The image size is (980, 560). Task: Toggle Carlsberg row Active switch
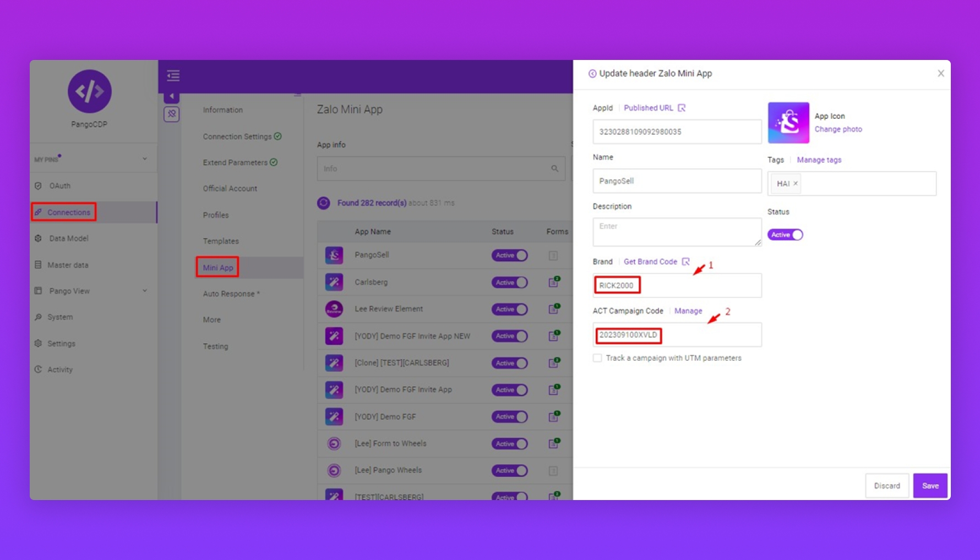pos(509,282)
